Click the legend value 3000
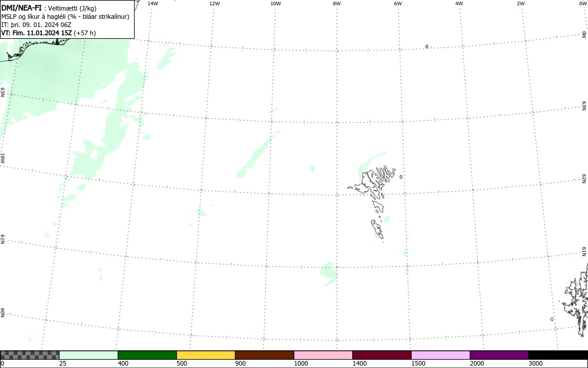 (x=536, y=363)
